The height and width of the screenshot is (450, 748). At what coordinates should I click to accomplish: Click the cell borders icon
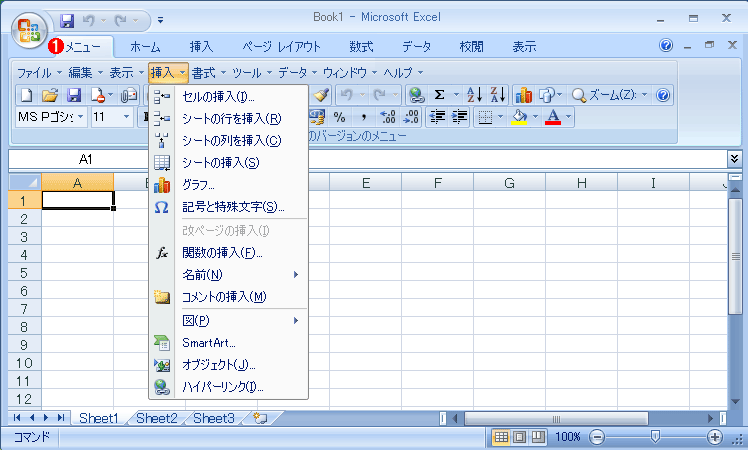tap(485, 117)
